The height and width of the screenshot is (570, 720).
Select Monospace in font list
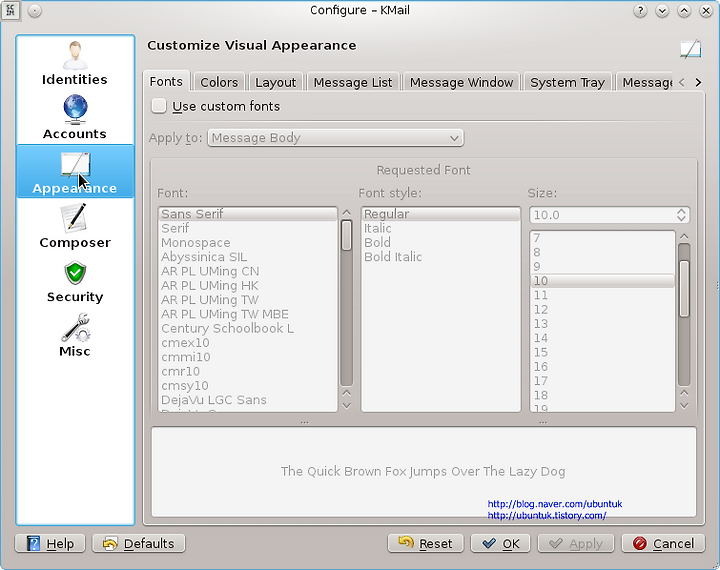click(248, 243)
